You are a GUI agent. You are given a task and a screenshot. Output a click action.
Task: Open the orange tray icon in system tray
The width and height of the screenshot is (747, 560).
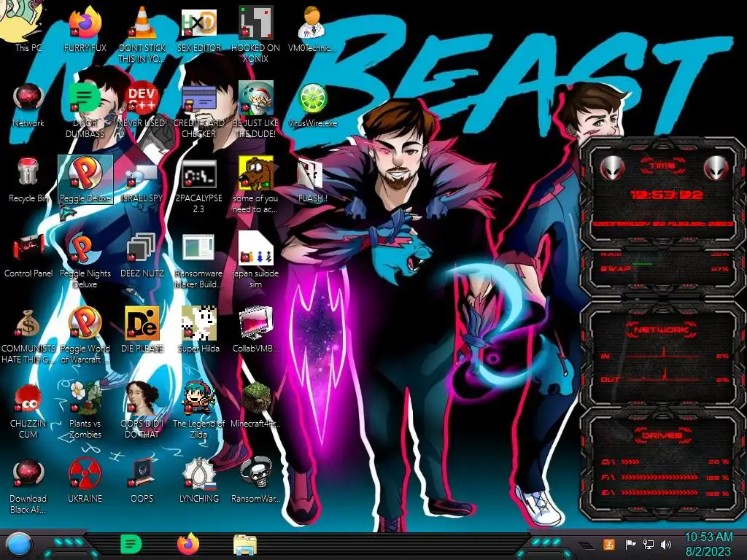click(608, 544)
